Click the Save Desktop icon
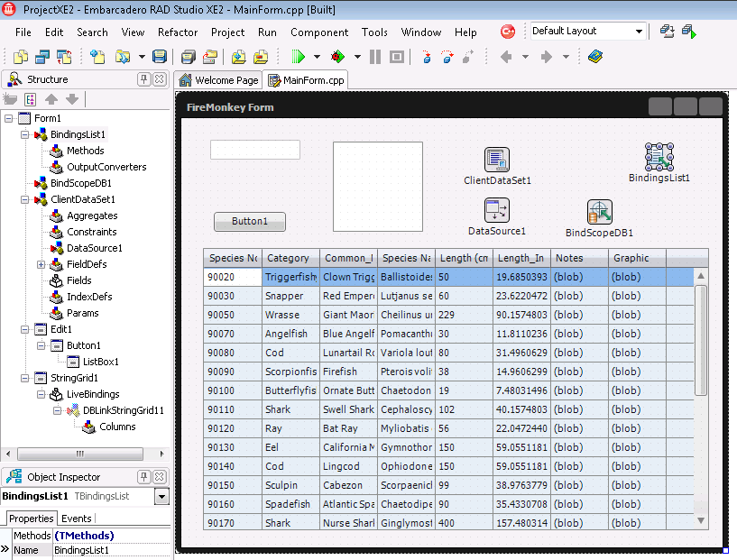 [667, 32]
